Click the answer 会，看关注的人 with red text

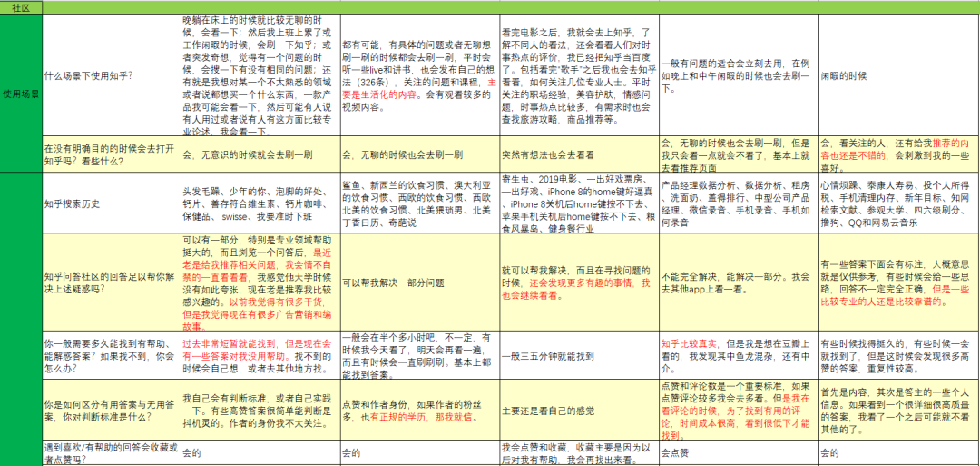click(x=899, y=154)
